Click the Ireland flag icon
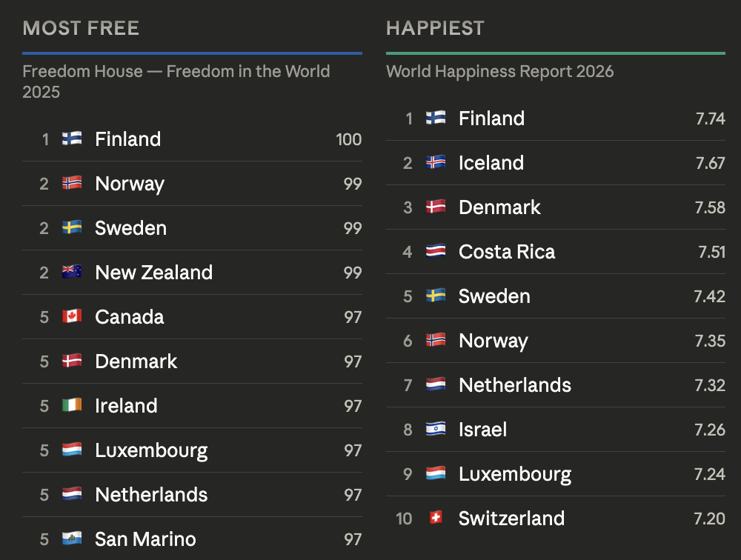Viewport: 741px width, 560px height. pos(72,405)
